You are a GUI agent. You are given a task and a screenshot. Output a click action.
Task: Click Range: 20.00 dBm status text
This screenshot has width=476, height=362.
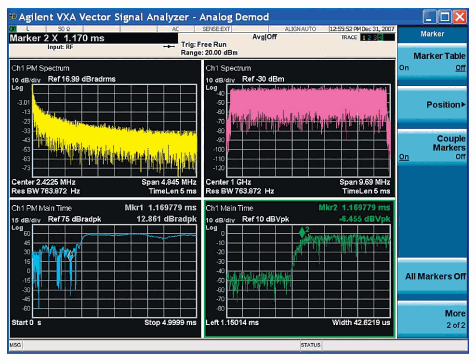click(x=209, y=53)
